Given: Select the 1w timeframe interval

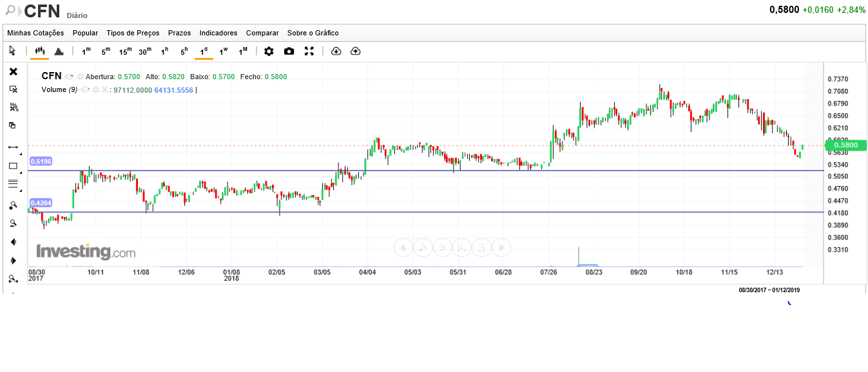Looking at the screenshot, I should (x=223, y=51).
